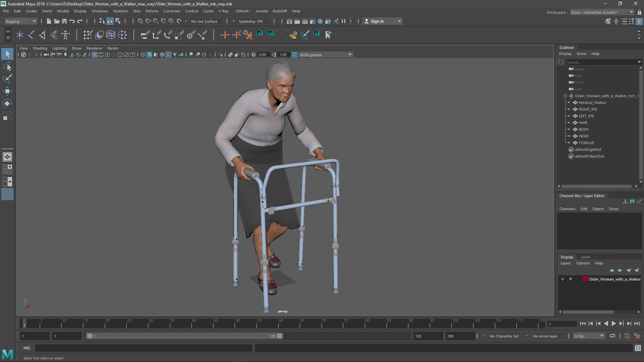Toggle textured display in viewport

(168, 55)
